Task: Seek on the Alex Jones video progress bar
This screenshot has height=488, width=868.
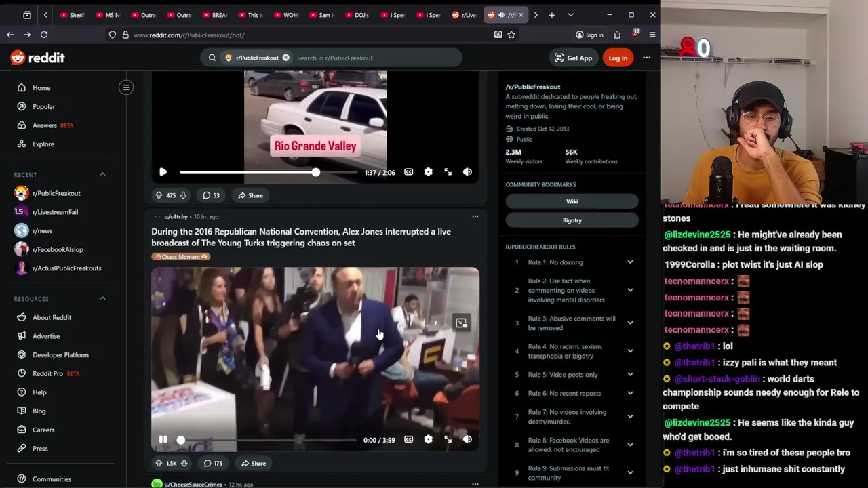Action: tap(269, 439)
